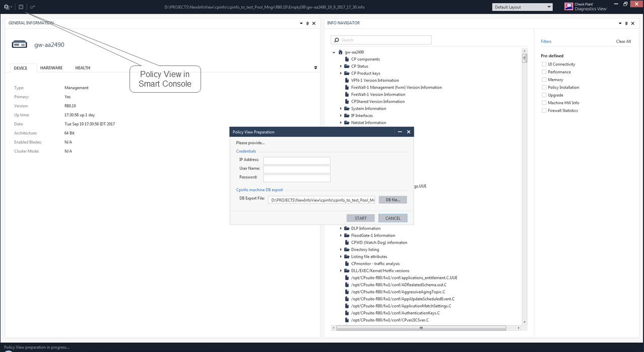Click the Directory listing folder icon
This screenshot has height=352, width=644.
point(347,249)
